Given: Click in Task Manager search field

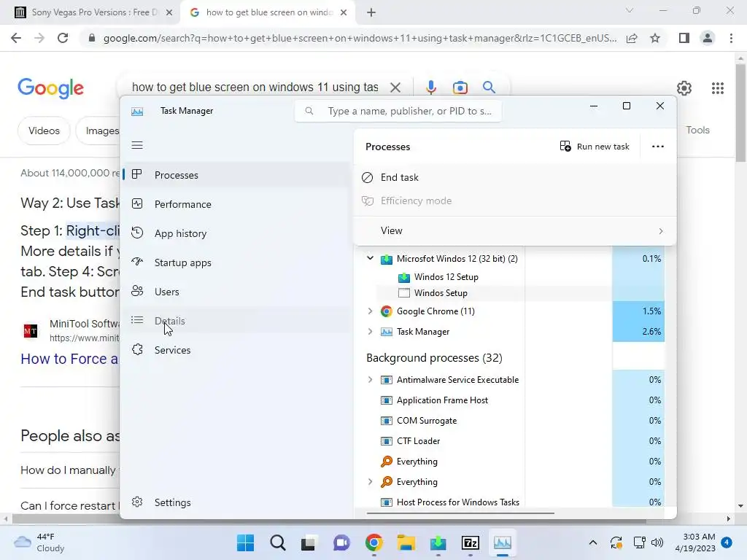Looking at the screenshot, I should click(398, 111).
